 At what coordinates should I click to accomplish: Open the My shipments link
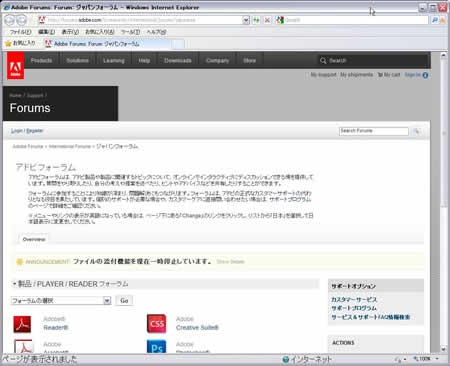356,75
